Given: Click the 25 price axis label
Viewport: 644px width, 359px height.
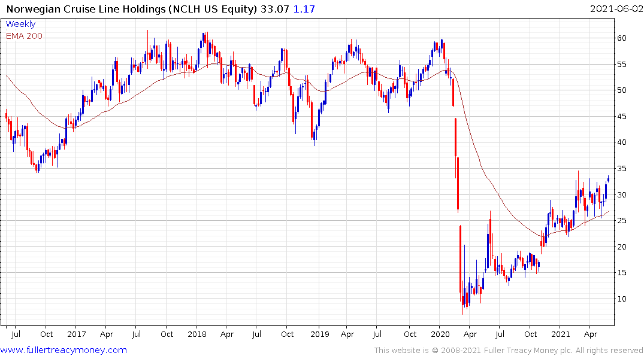Looking at the screenshot, I should (621, 221).
